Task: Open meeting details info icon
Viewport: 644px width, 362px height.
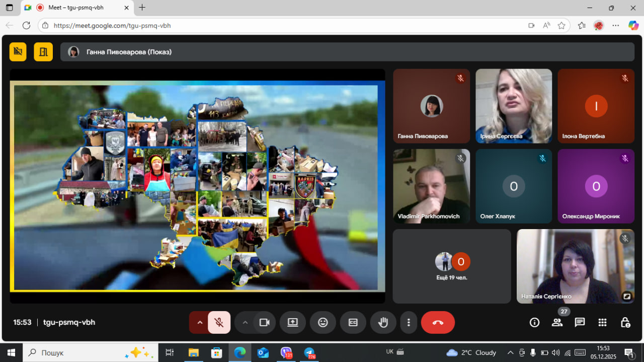Action: coord(534,322)
